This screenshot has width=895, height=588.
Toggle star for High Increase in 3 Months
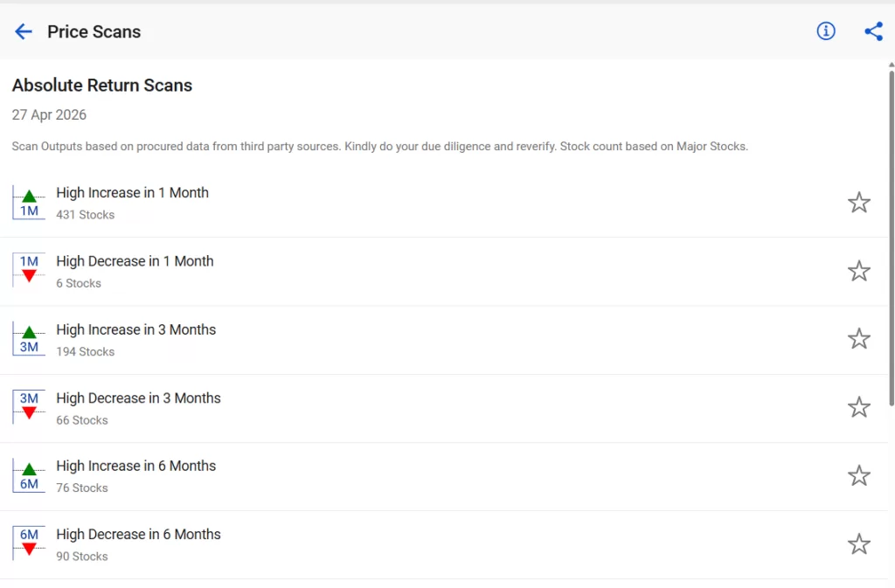coord(859,339)
